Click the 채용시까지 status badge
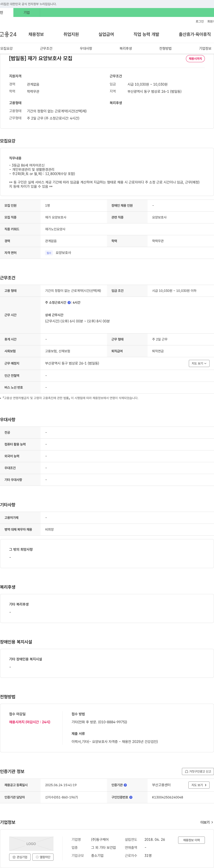Viewport: 214px width, 868px height. pyautogui.click(x=195, y=59)
